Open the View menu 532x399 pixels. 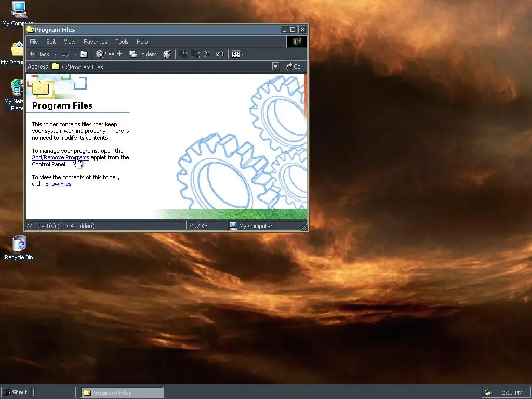[x=70, y=42]
